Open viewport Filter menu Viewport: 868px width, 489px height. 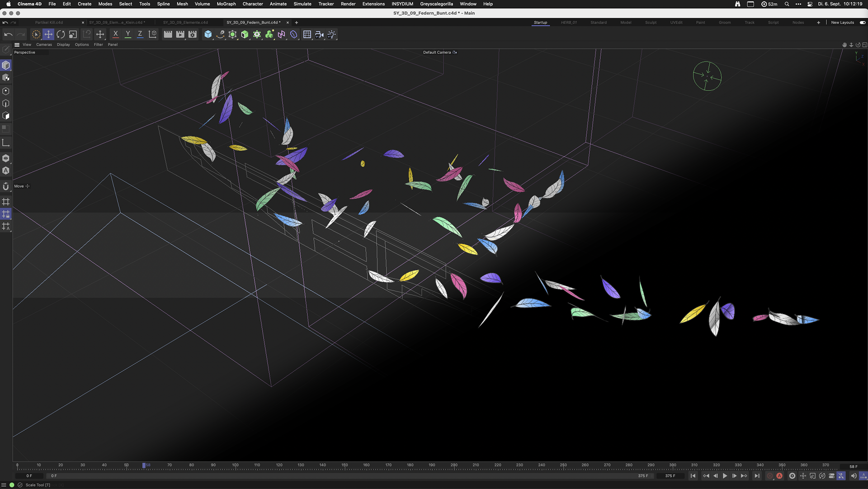[98, 45]
